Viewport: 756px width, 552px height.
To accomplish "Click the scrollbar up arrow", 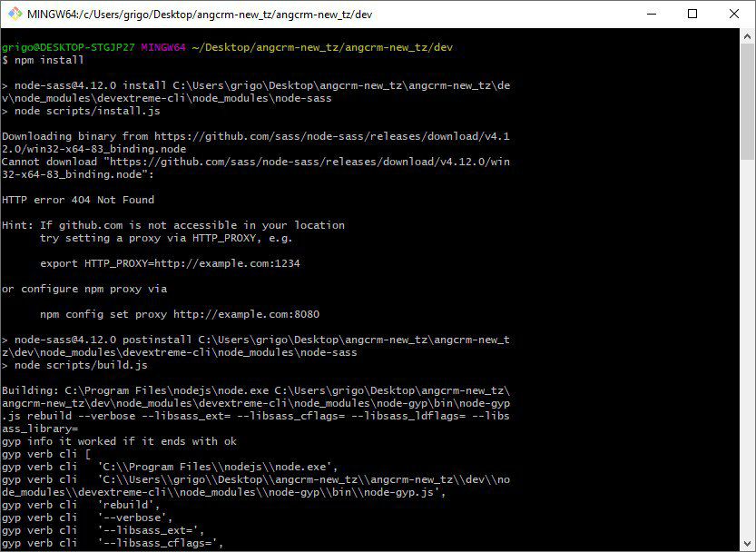I will (x=747, y=36).
